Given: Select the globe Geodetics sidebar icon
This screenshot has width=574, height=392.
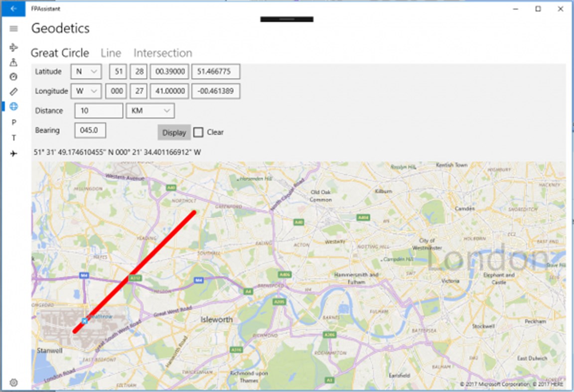Looking at the screenshot, I should click(x=13, y=107).
